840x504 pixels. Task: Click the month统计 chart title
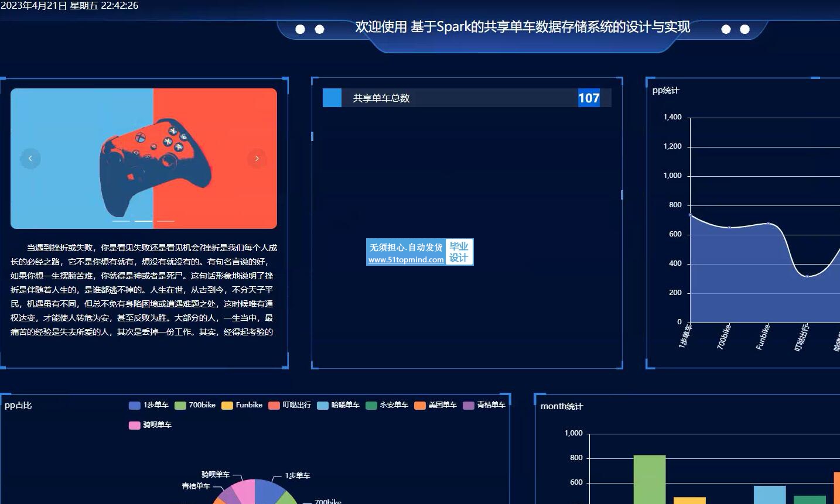click(562, 406)
